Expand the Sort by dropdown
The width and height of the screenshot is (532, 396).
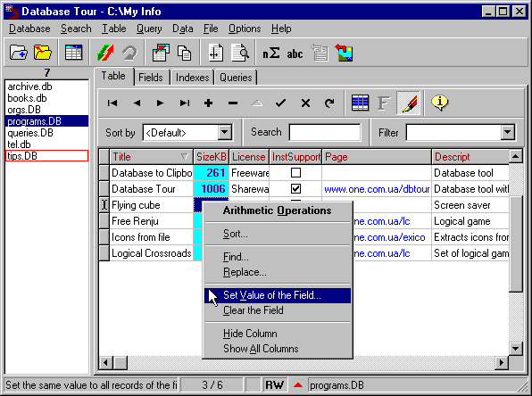(x=225, y=132)
